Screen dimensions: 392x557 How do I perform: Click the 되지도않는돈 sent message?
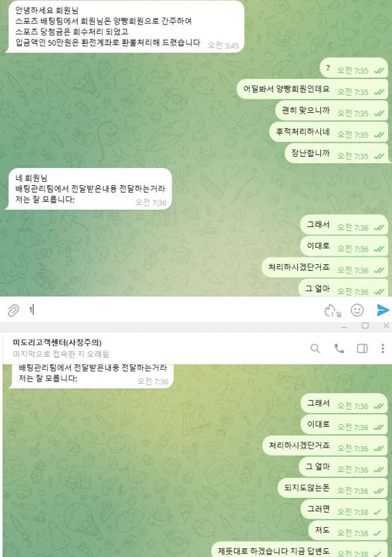point(333,489)
